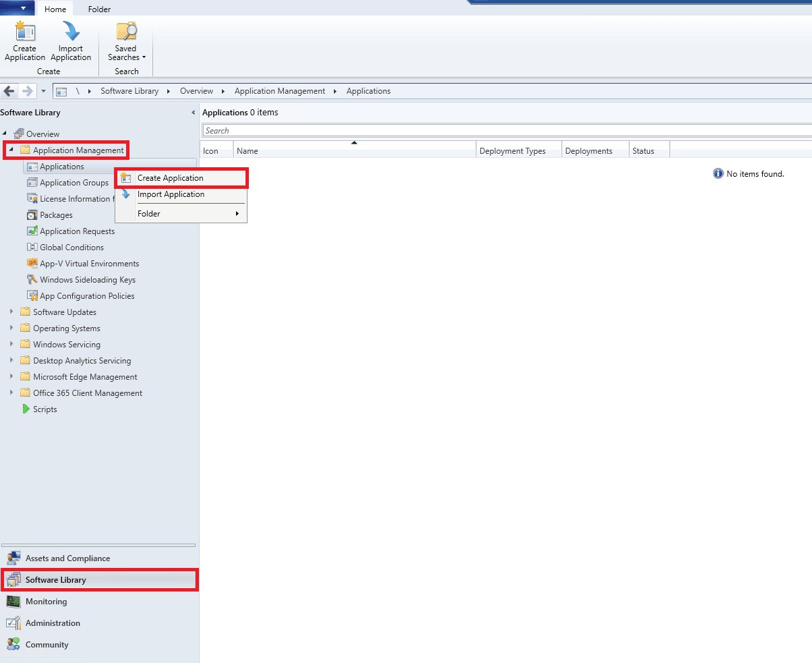Select Packages node in the tree
Screen dimensions: 812x663
pos(56,215)
